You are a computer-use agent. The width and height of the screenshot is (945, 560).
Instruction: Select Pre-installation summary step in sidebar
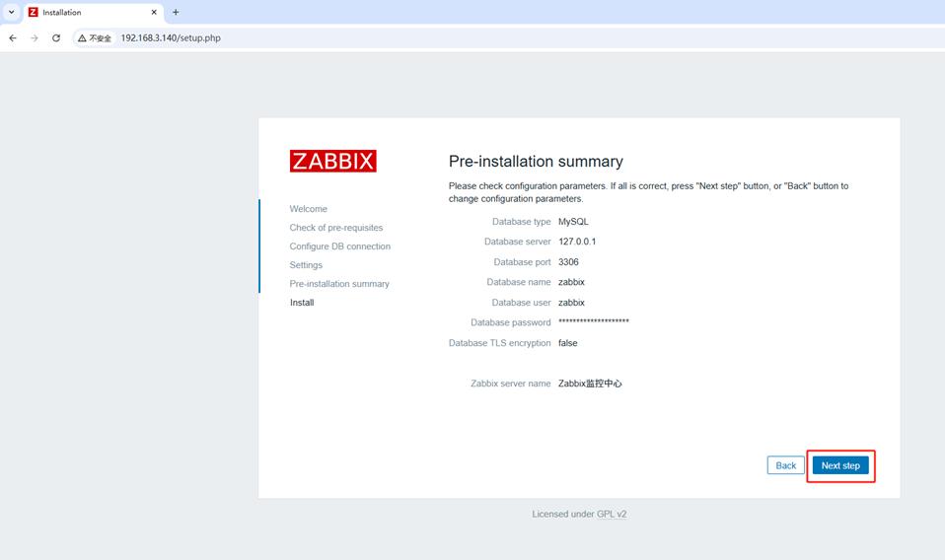pos(339,284)
